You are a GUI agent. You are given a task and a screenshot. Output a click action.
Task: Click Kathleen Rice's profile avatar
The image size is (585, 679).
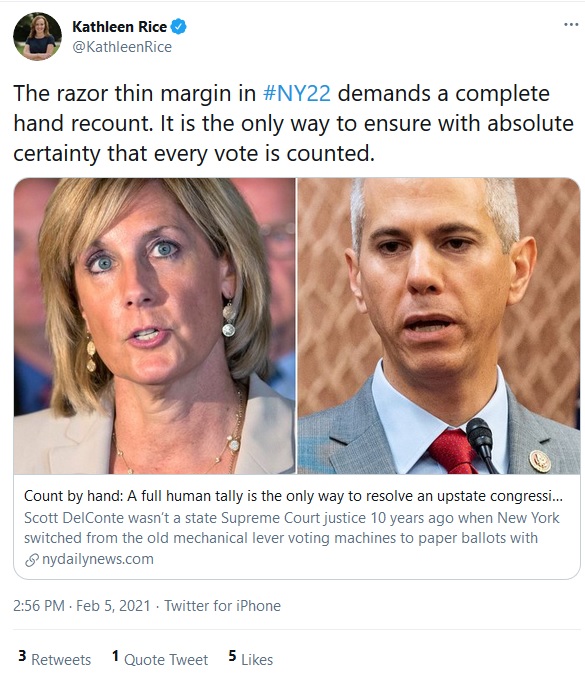click(x=37, y=36)
